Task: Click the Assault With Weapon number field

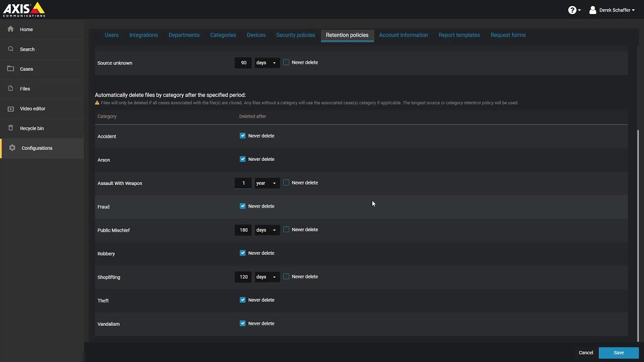Action: 244,183
